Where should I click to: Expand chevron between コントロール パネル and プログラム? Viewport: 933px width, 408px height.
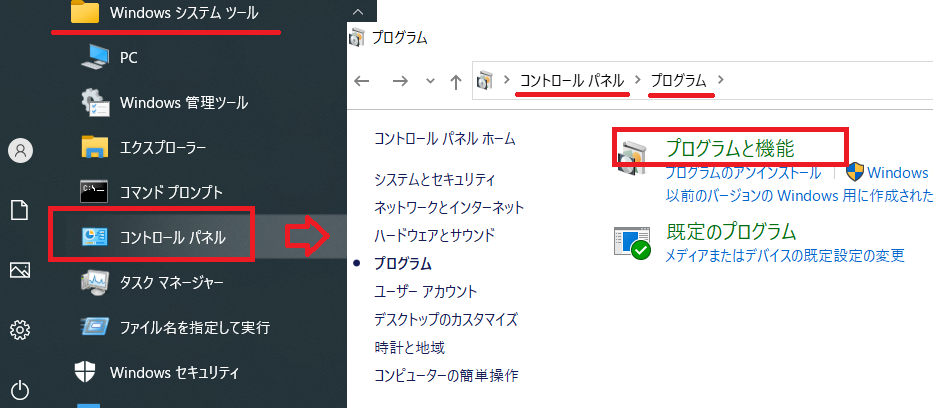(x=638, y=80)
